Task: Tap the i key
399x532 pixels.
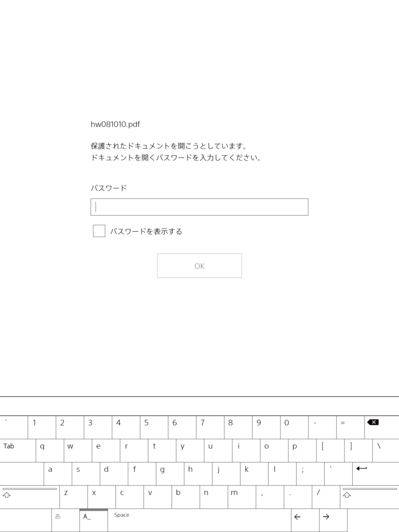Action: point(246,450)
